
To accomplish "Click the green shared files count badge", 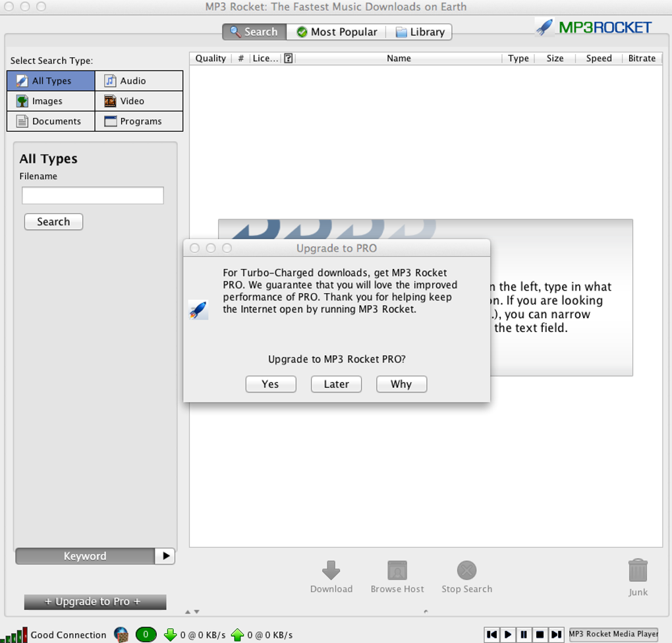I will point(146,635).
